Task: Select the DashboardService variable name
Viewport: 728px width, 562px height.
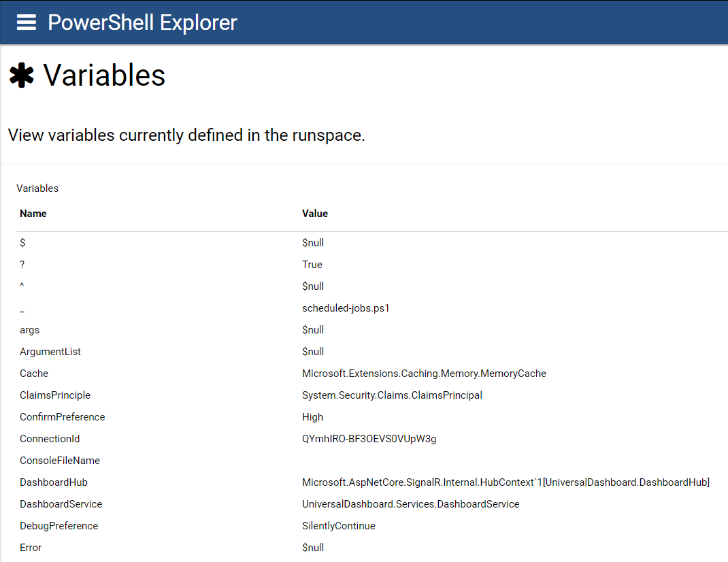Action: (61, 504)
